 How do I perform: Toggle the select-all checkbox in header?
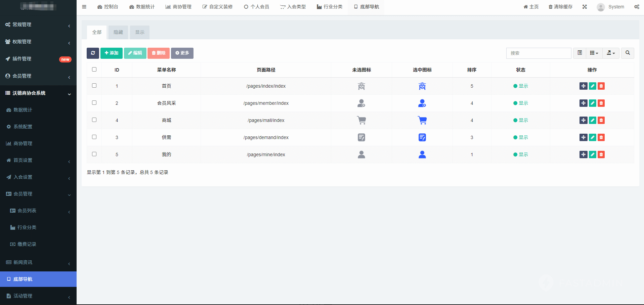[94, 70]
